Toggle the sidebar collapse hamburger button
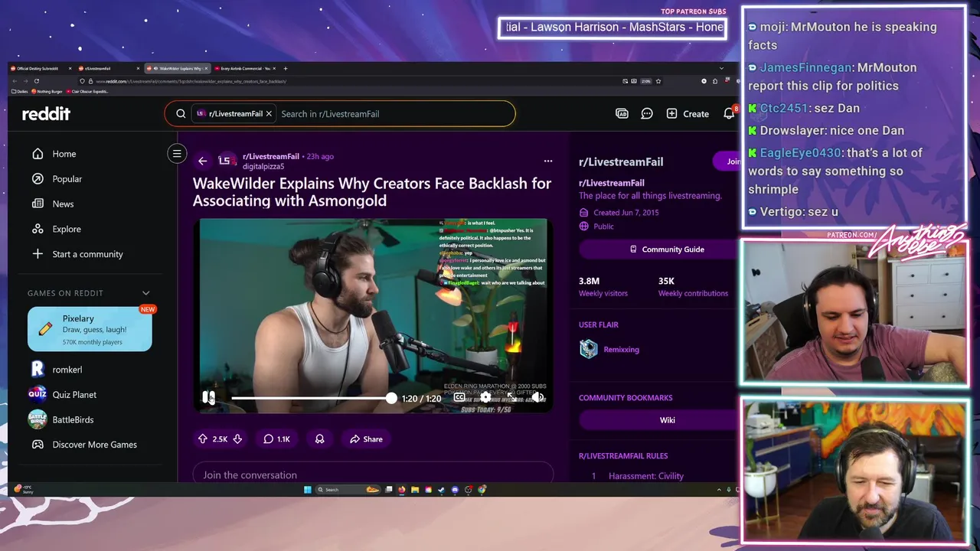 (x=177, y=154)
